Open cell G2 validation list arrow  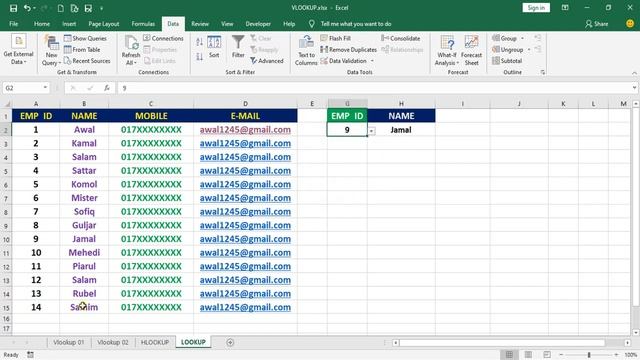[x=372, y=131]
